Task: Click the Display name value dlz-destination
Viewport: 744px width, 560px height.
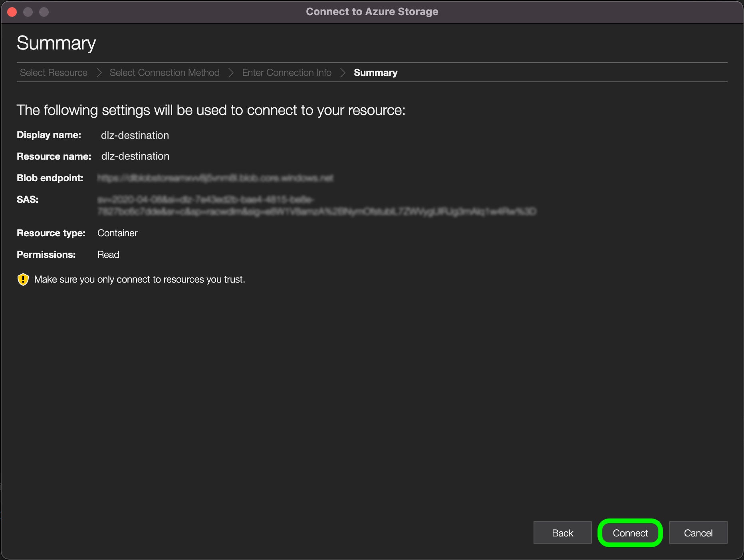Action: [135, 135]
